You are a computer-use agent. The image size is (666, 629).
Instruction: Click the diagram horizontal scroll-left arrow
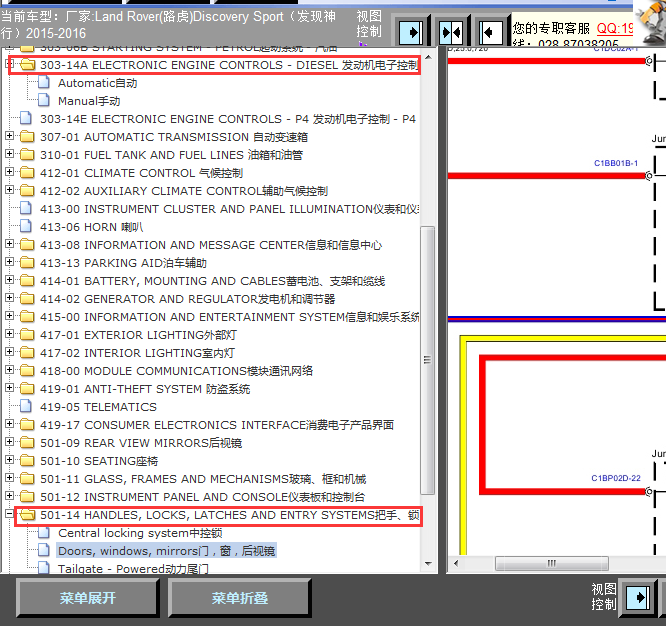(456, 564)
